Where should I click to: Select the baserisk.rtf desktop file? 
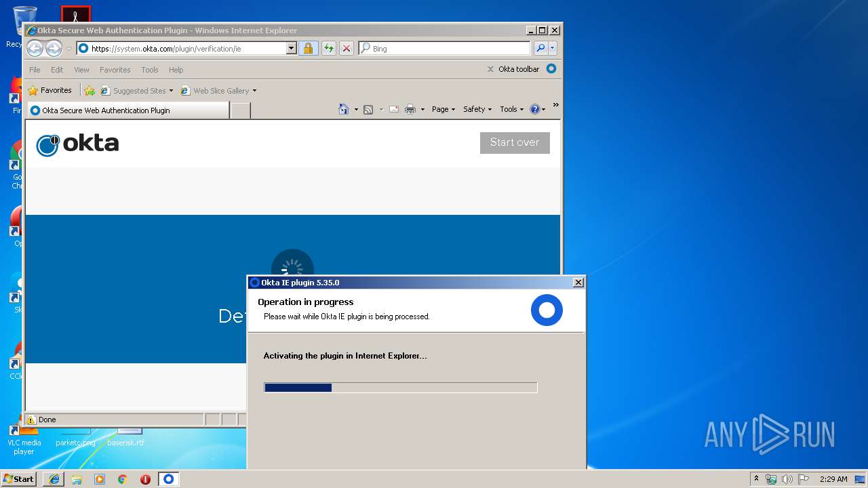[x=126, y=438]
